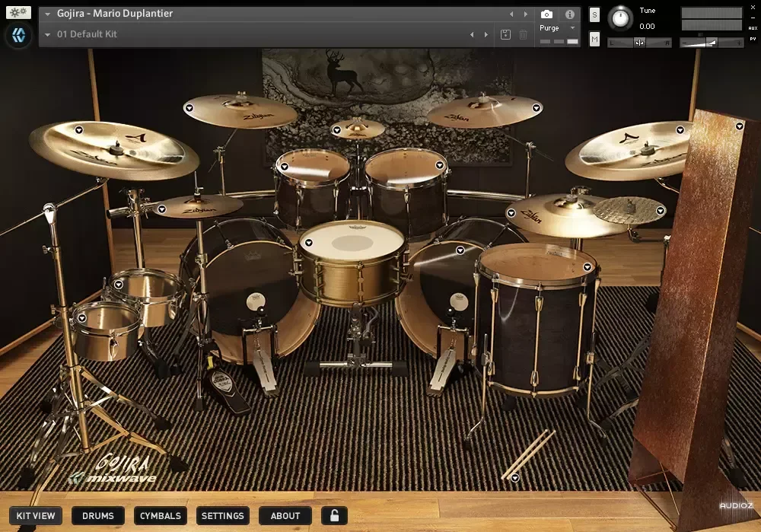The height and width of the screenshot is (532, 761).
Task: Click the padlock icon in bottom bar
Action: click(x=334, y=515)
